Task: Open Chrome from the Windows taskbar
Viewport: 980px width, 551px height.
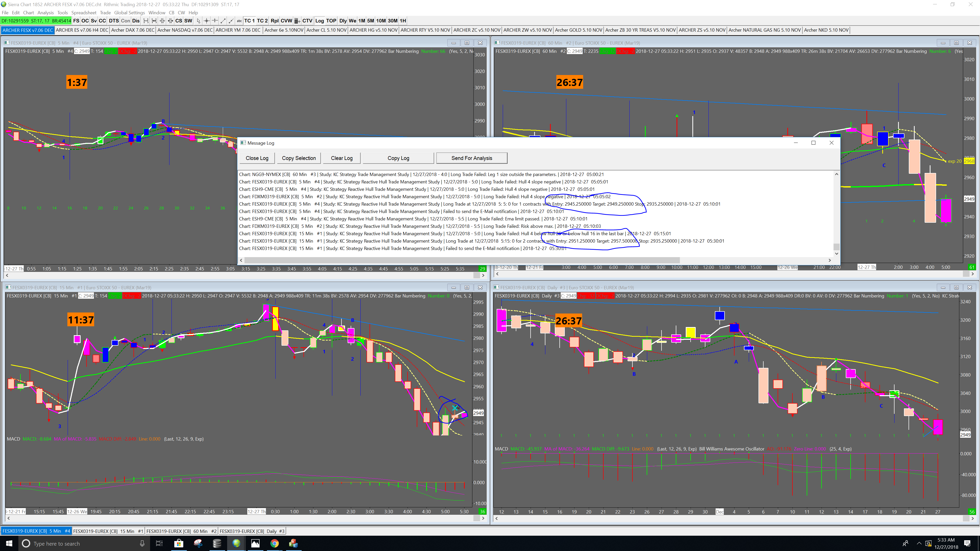Action: tap(274, 543)
